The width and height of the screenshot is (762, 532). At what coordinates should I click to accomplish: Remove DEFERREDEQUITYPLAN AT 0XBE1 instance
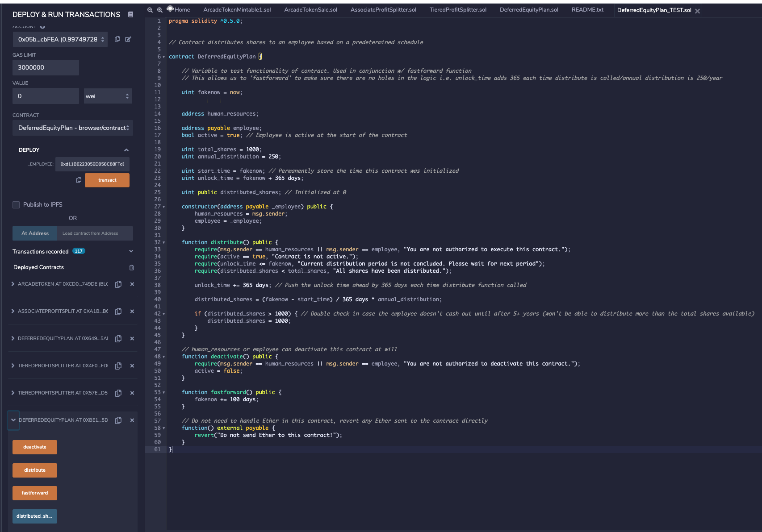coord(132,420)
